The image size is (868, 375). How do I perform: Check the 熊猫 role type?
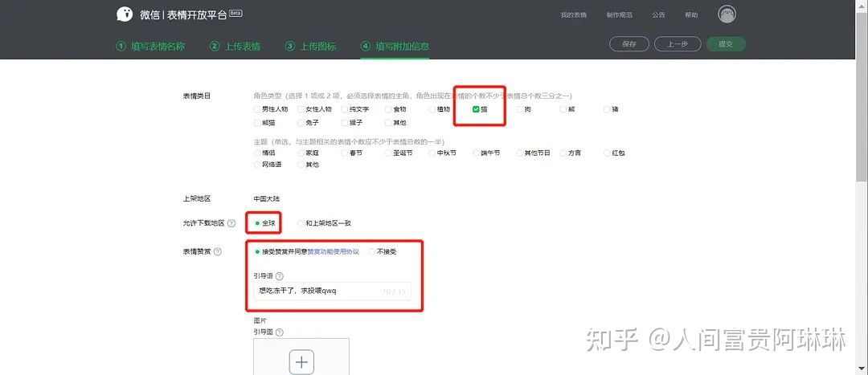[x=257, y=123]
